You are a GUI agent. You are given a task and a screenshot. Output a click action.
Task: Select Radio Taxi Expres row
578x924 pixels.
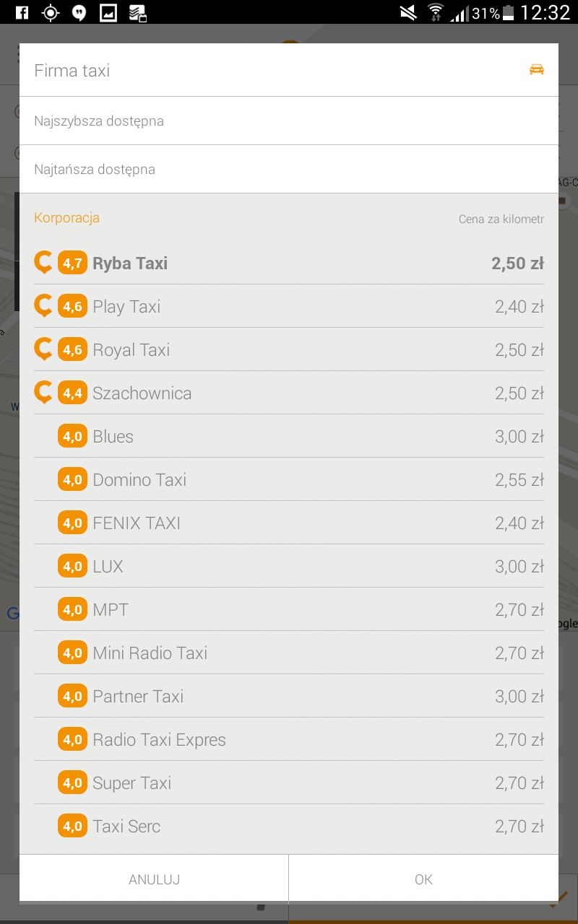click(x=289, y=739)
